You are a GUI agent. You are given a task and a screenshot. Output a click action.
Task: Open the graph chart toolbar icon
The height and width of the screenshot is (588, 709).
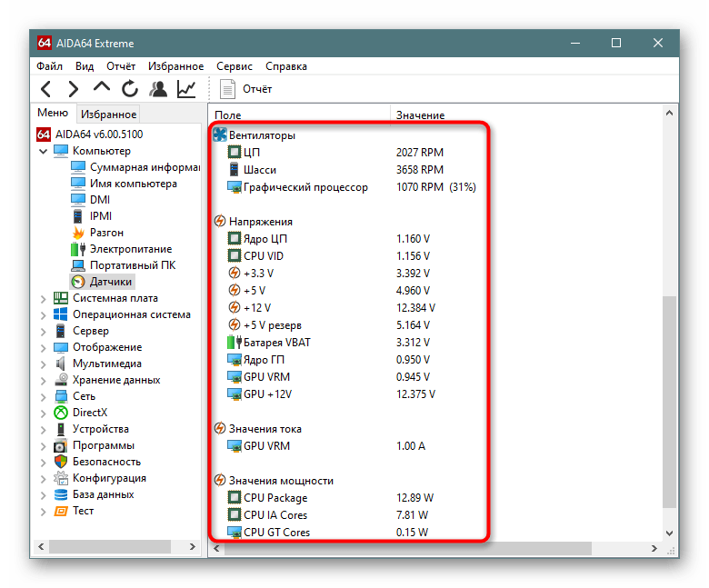186,88
